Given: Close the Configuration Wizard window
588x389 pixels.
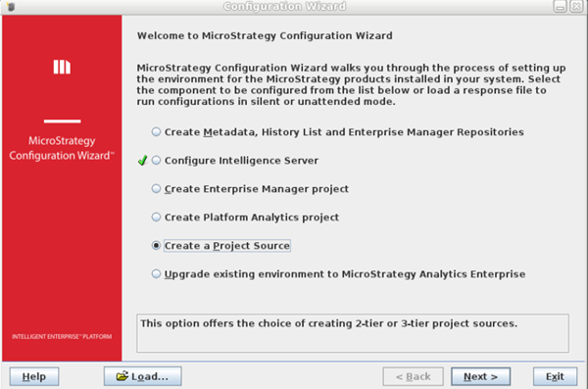Looking at the screenshot, I should [576, 7].
